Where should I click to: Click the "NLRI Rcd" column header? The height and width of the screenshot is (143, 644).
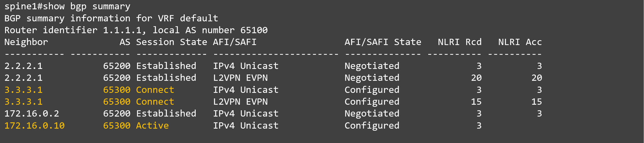pos(459,42)
